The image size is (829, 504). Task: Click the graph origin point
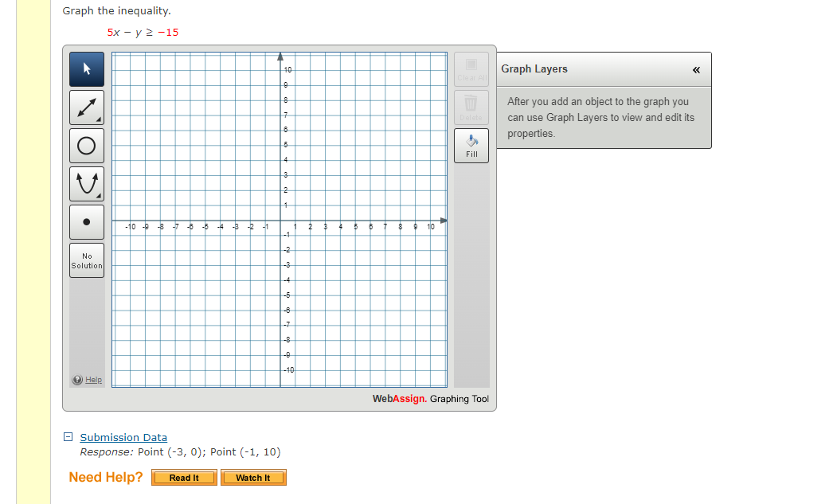tap(280, 221)
